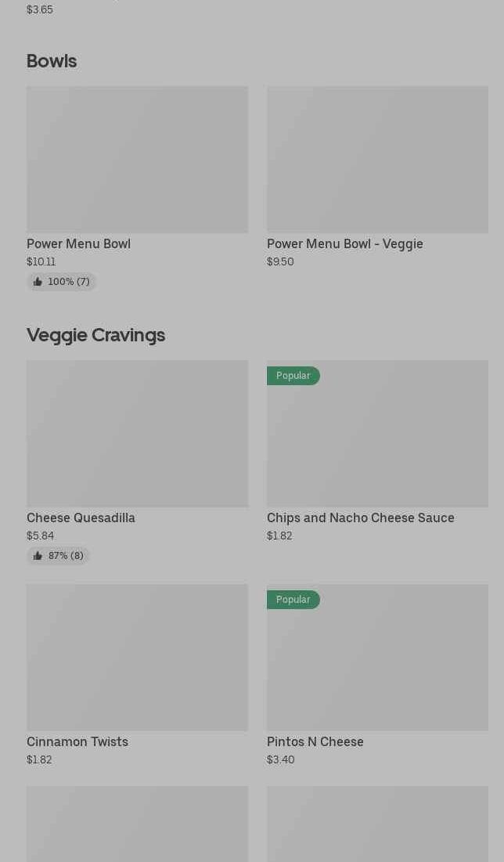Click the Power Menu Bowl - Veggie title
The image size is (504, 862).
coord(344,244)
